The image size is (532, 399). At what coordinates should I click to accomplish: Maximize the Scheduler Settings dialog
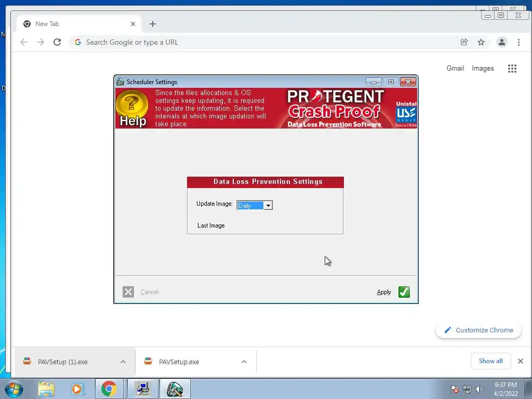point(391,82)
